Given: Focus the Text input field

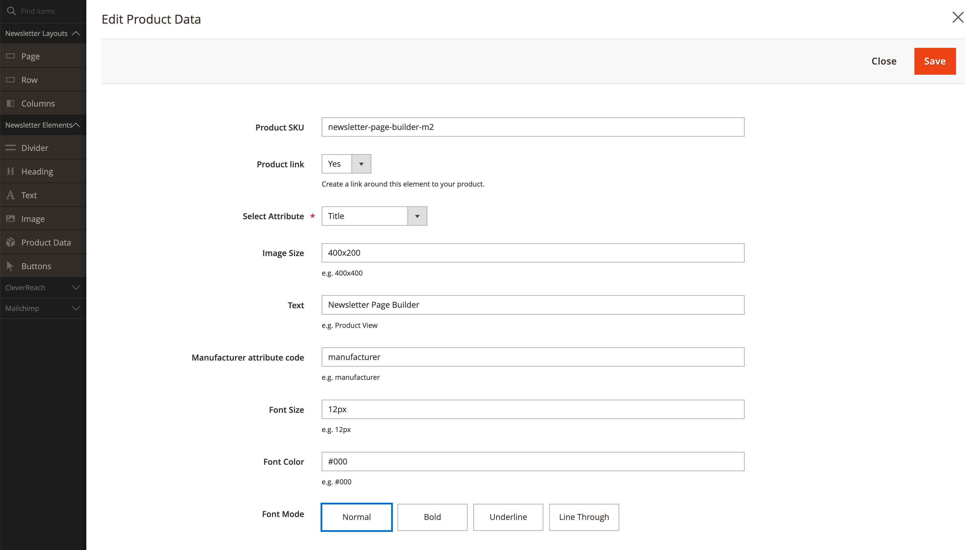Looking at the screenshot, I should click(533, 305).
